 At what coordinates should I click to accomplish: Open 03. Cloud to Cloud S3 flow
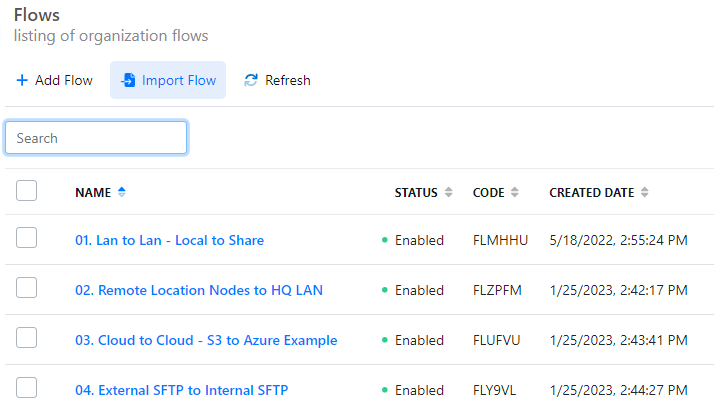click(x=206, y=340)
